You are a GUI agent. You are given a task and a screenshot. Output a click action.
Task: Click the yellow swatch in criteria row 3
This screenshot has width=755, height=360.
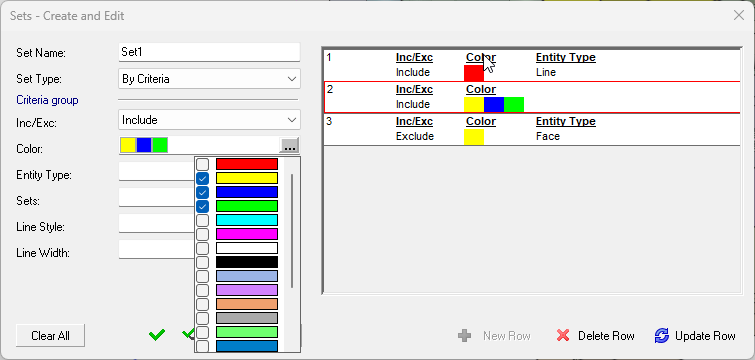pos(474,137)
